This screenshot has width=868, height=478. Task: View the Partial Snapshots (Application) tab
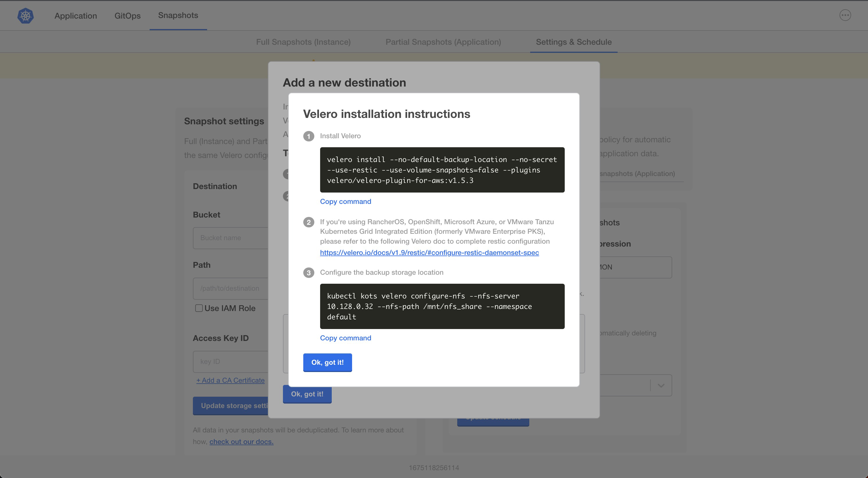(443, 42)
